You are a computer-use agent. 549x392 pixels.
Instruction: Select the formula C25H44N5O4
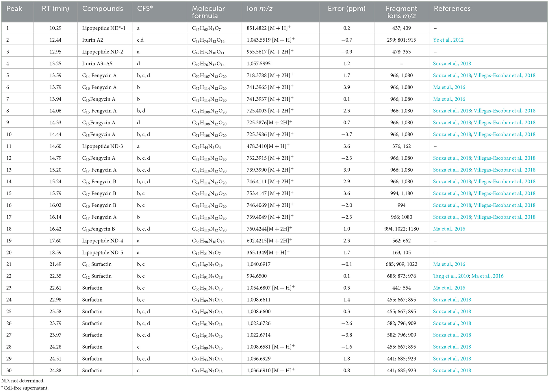click(206, 147)
